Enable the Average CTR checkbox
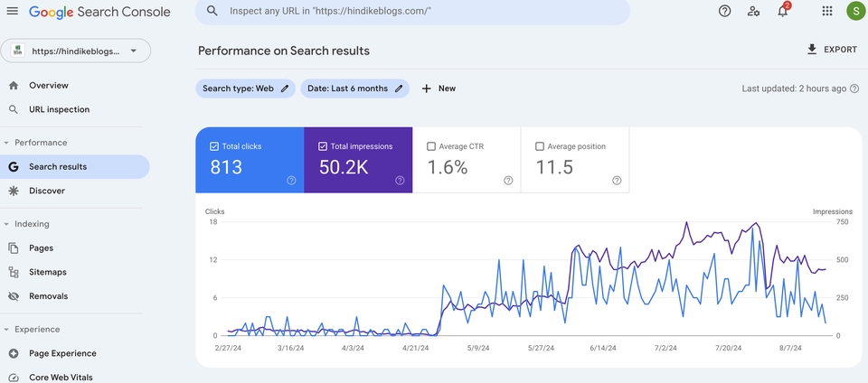 coord(431,146)
